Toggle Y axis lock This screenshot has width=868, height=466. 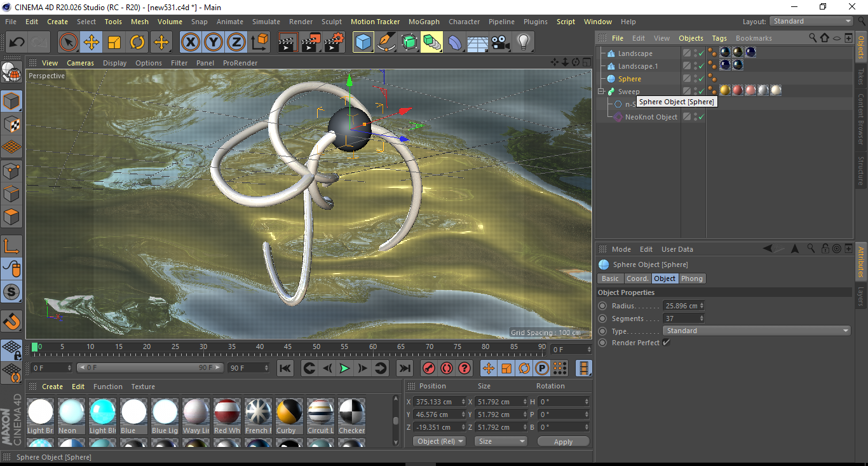pos(214,43)
